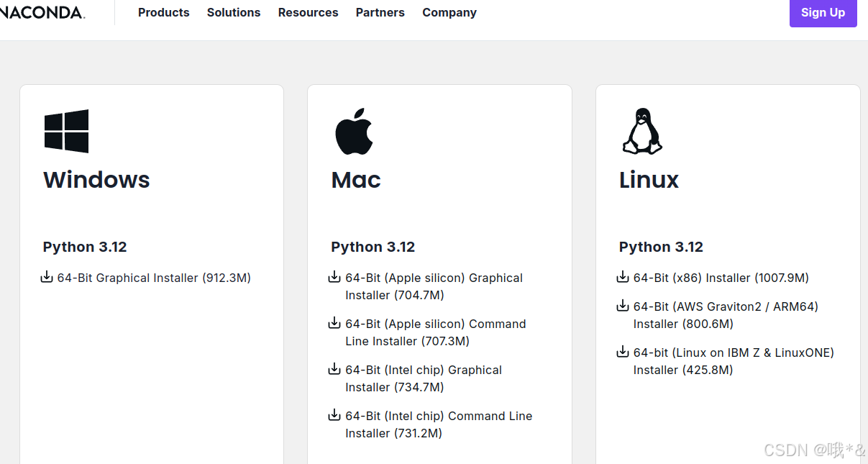This screenshot has height=464, width=868.
Task: Download 64-Bit (Intel chip) Command Line Installer (731.2M)
Action: coord(439,424)
